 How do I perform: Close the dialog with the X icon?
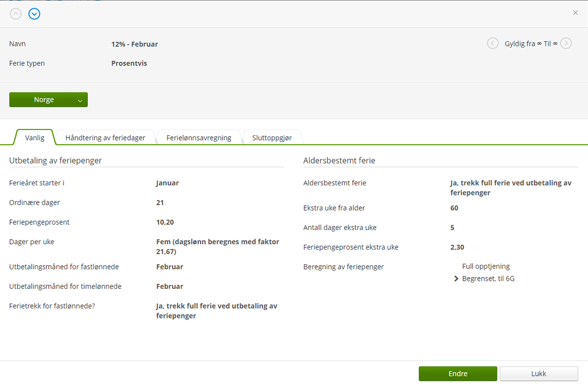click(x=575, y=13)
